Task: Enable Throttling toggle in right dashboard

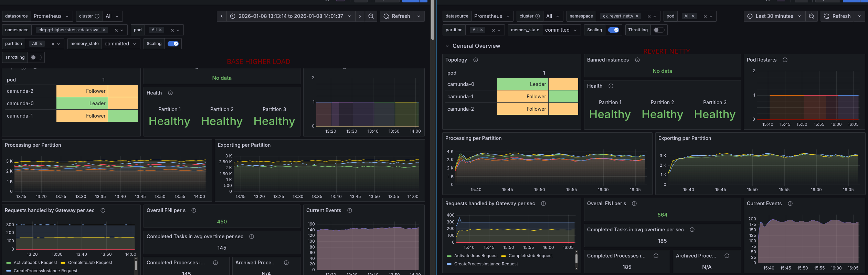Action: coord(659,30)
